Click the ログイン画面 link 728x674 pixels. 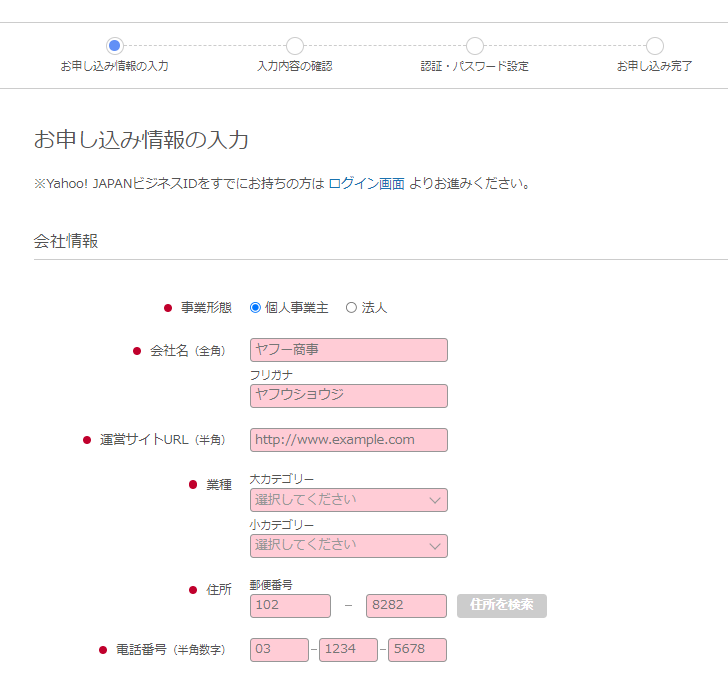tap(366, 184)
